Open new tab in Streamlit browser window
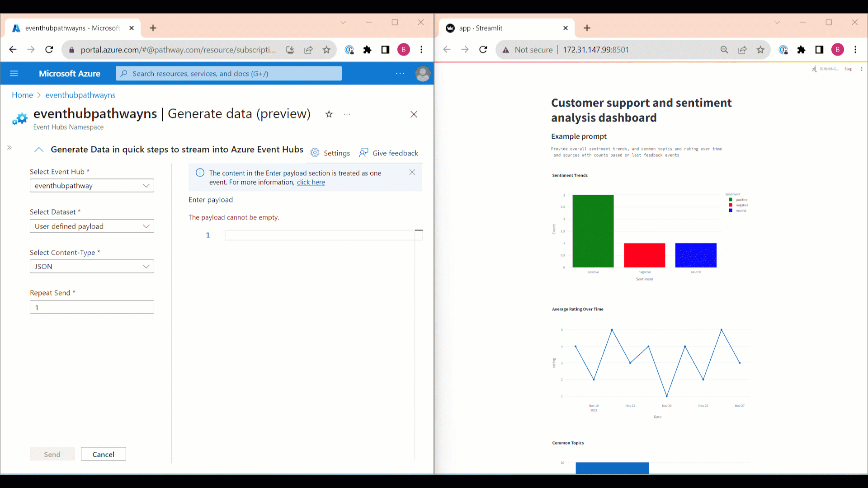The height and width of the screenshot is (488, 868). click(x=587, y=28)
